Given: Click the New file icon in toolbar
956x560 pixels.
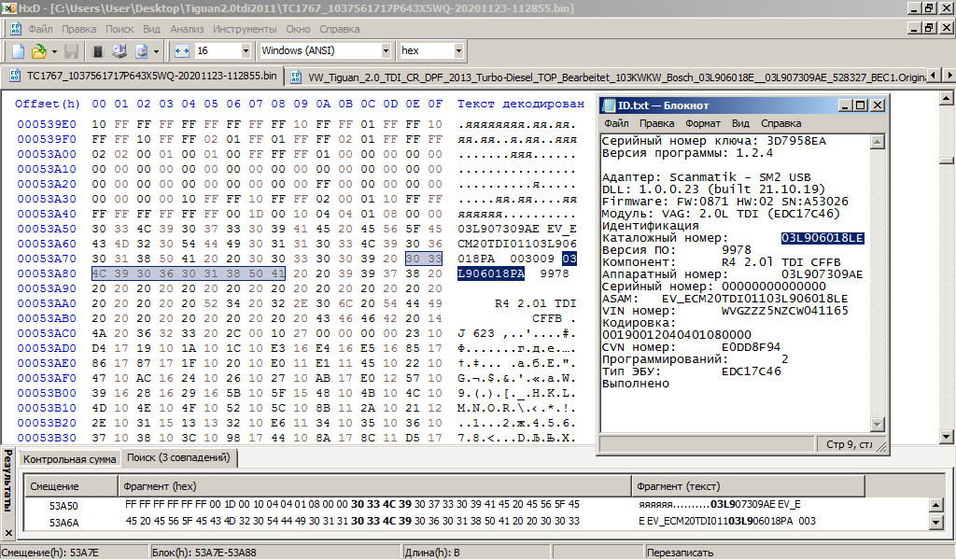Looking at the screenshot, I should pyautogui.click(x=18, y=50).
